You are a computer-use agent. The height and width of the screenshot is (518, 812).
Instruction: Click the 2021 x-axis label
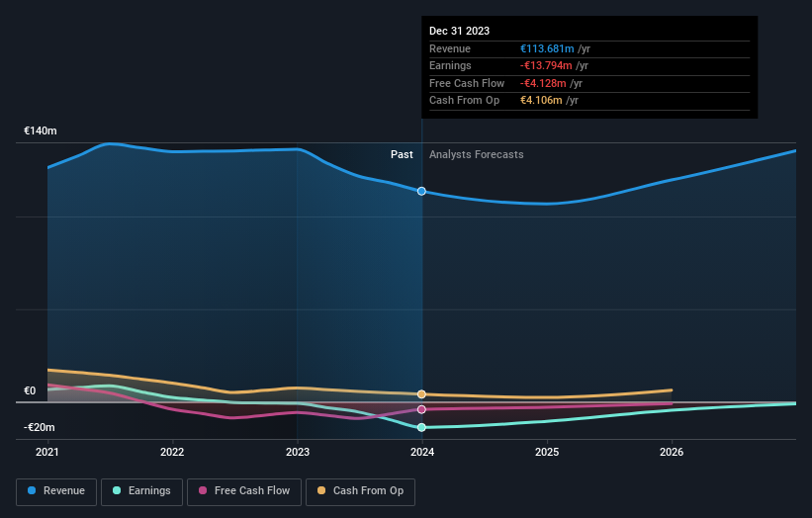pyautogui.click(x=47, y=453)
